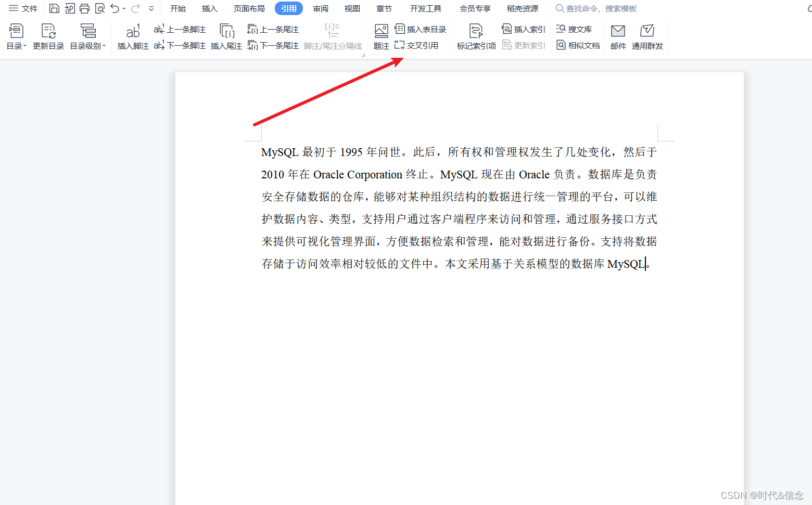Click text "护数据内容、类型"
The height and width of the screenshot is (505, 812).
[x=307, y=219]
